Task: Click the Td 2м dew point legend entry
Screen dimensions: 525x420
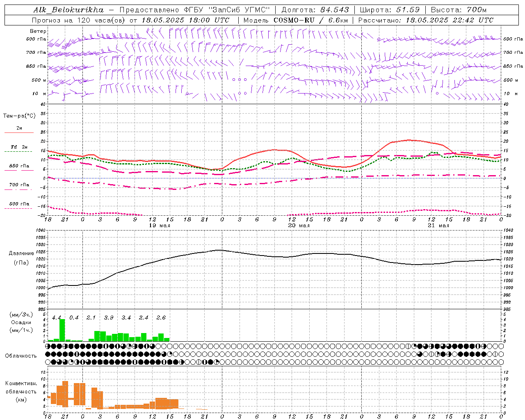Action: (19, 147)
